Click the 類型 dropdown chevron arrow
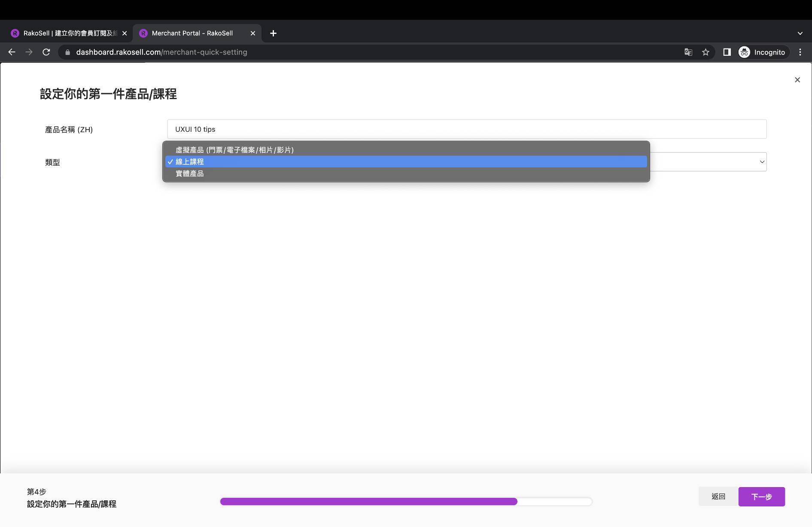The image size is (812, 527). pyautogui.click(x=762, y=162)
